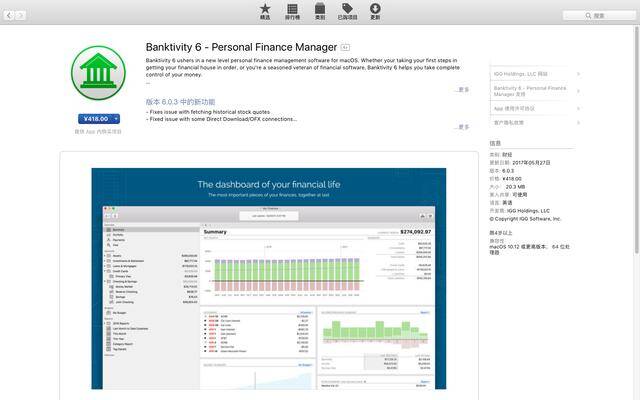Screen dimensions: 640x400
Task: Go forward with the right arrow button
Action: [20, 16]
